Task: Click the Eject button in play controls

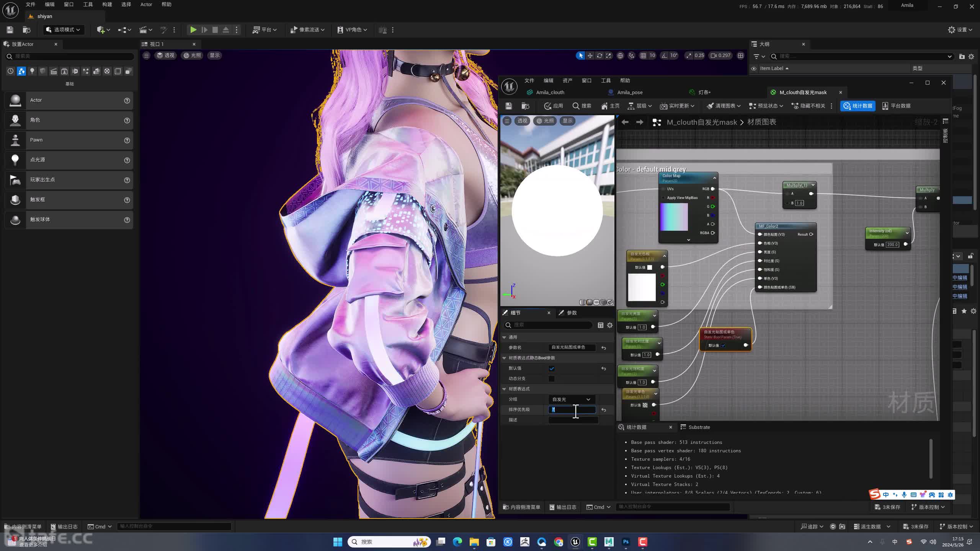Action: click(x=226, y=30)
